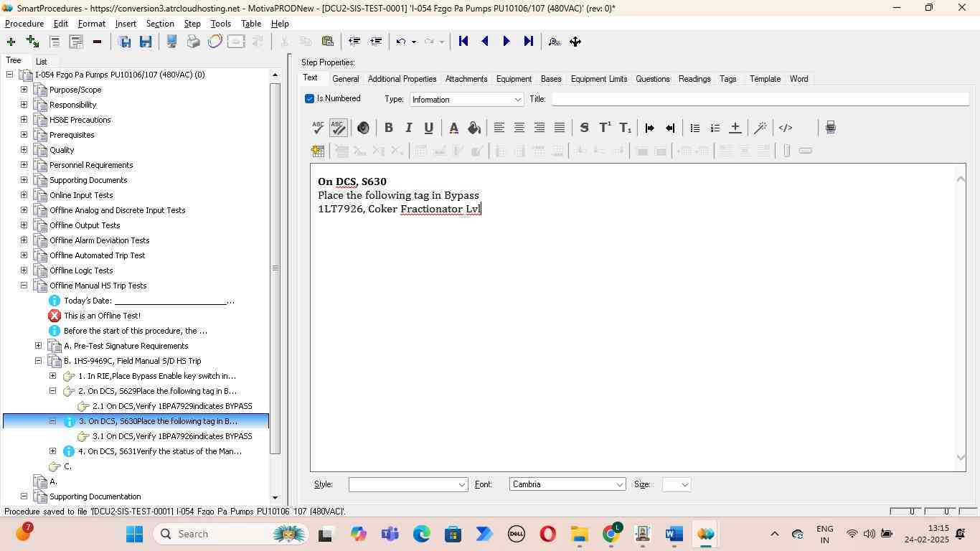
Task: Switch to the General tab
Action: 345,79
